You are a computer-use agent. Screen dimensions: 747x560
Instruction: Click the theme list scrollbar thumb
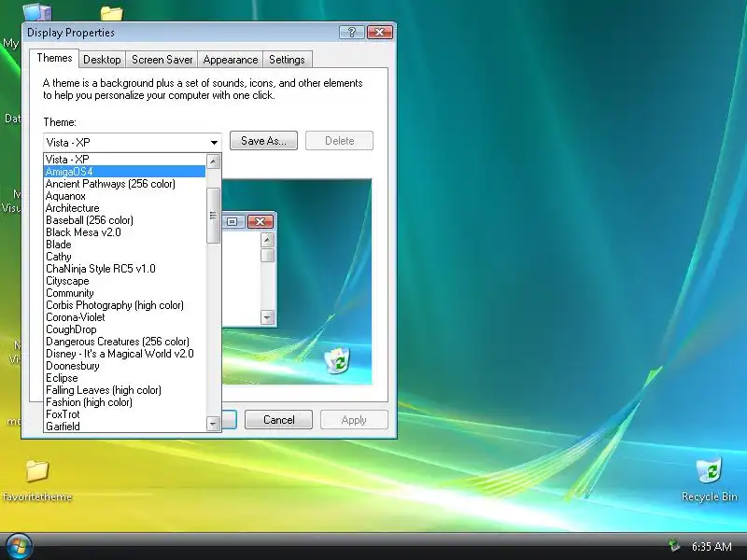pos(214,216)
